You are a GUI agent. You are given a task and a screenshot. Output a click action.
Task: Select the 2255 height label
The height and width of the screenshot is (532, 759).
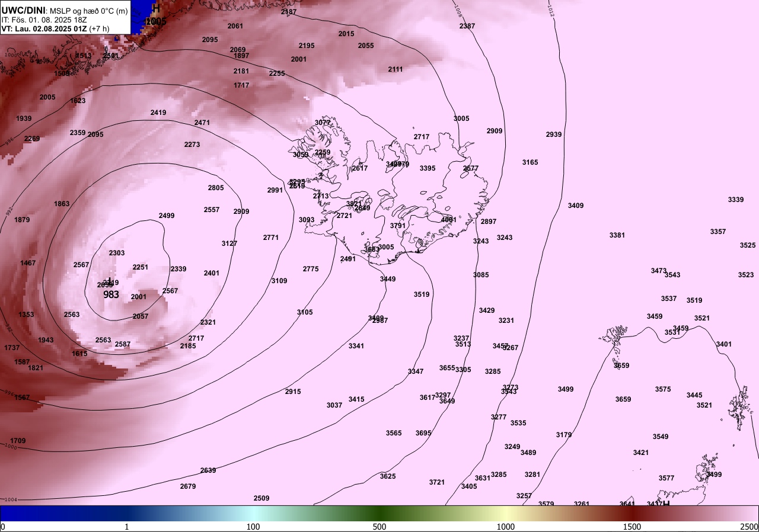pyautogui.click(x=277, y=73)
